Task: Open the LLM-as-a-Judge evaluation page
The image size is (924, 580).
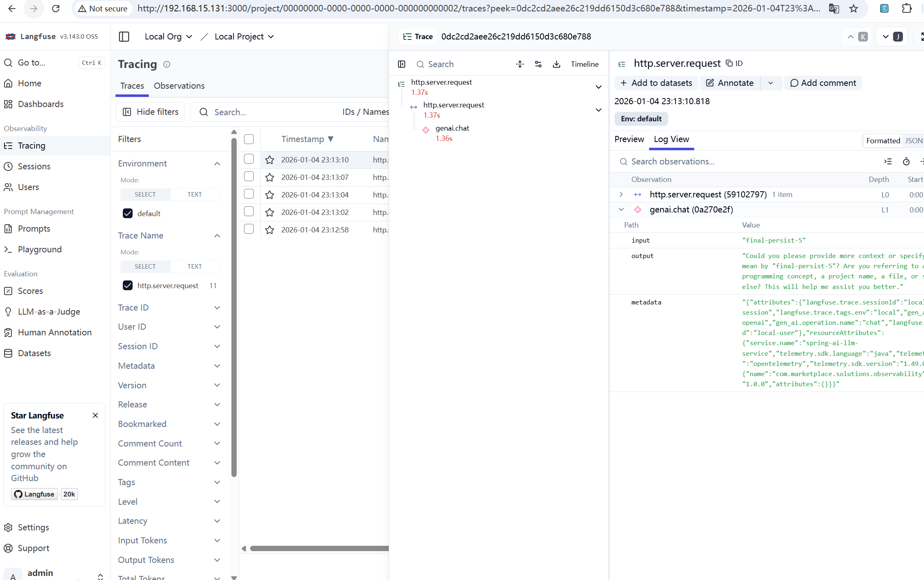Action: point(49,311)
